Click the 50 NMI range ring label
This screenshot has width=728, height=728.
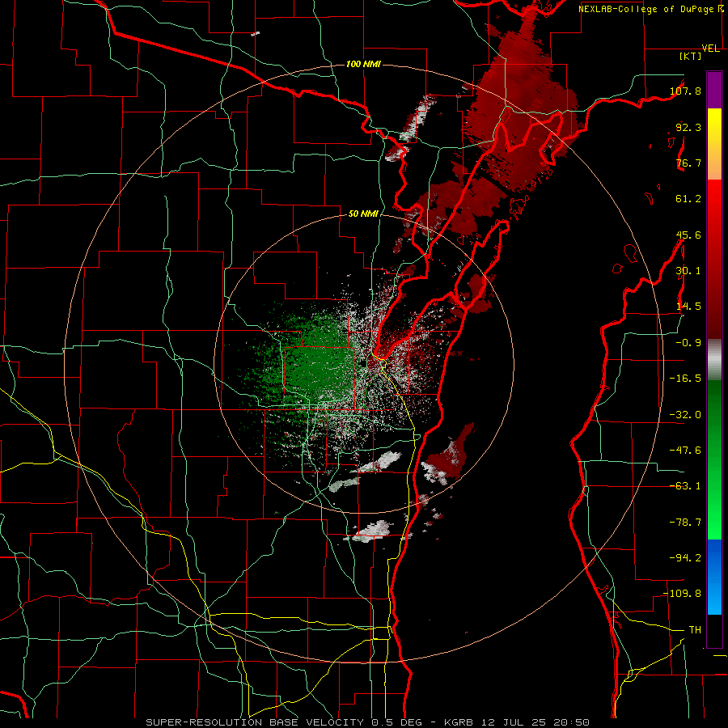tap(363, 214)
